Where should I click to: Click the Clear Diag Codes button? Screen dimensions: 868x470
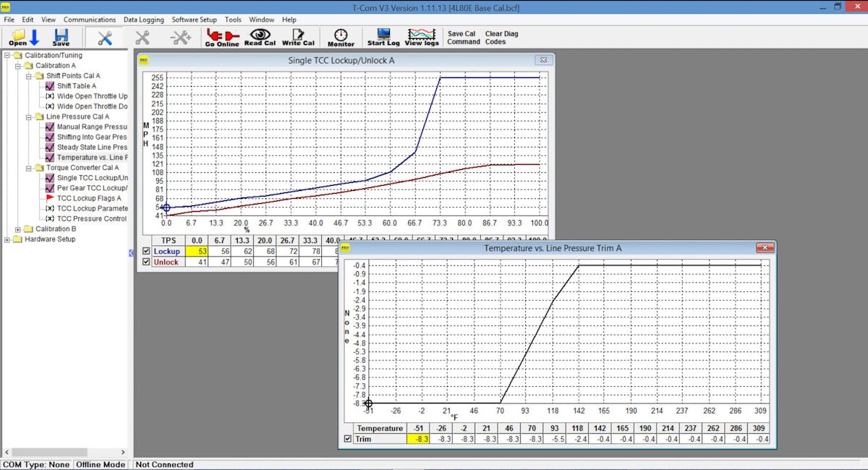click(501, 38)
